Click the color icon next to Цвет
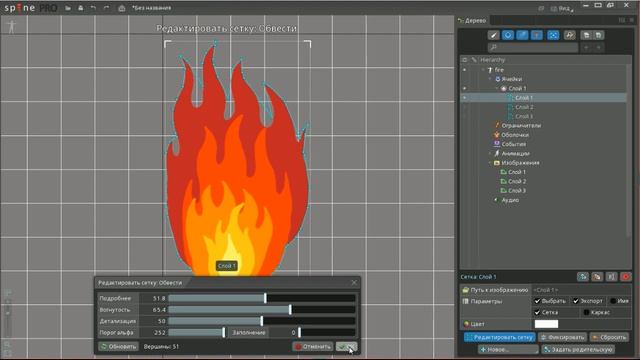 click(x=467, y=324)
